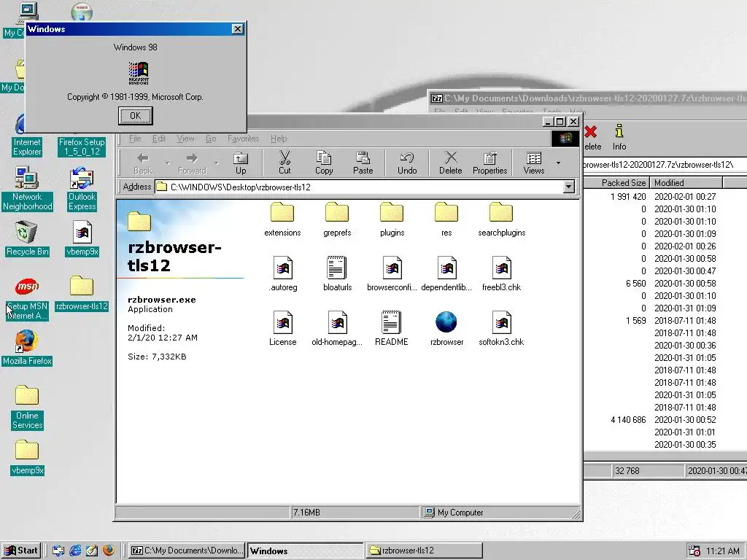Select the Internet Explorer desktop icon

[x=27, y=136]
